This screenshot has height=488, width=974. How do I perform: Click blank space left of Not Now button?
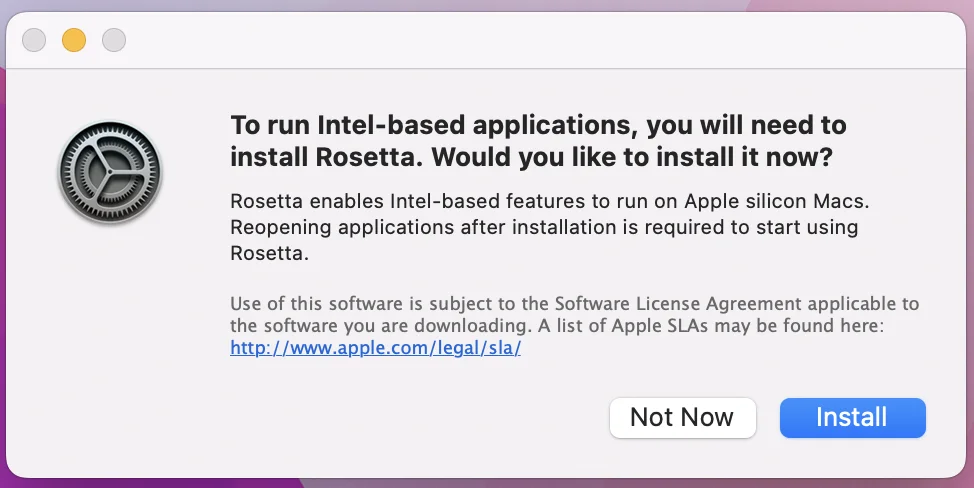pos(400,417)
